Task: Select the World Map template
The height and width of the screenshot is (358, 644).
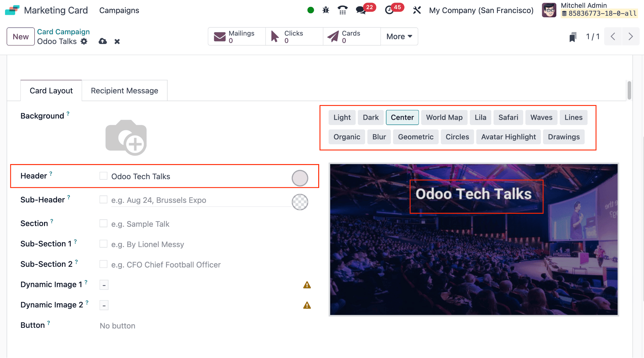Action: [444, 118]
